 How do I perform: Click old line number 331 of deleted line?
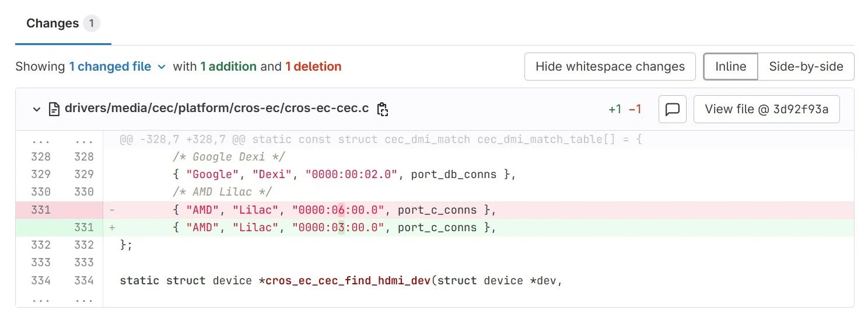[x=41, y=210]
